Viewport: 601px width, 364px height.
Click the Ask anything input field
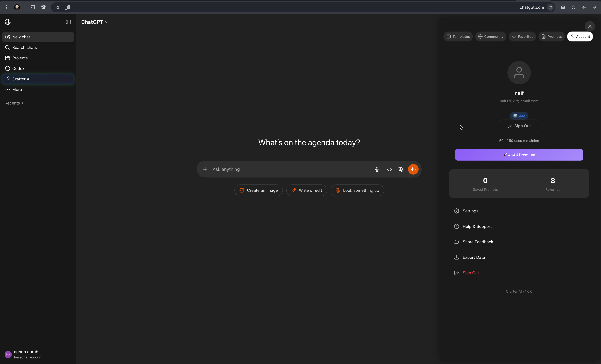click(x=290, y=169)
